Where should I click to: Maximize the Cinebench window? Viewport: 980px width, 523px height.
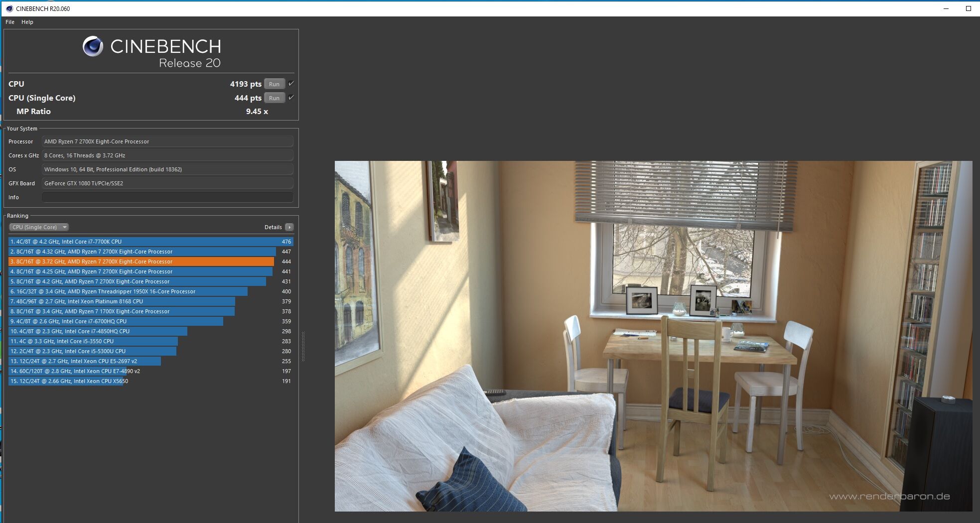[969, 8]
